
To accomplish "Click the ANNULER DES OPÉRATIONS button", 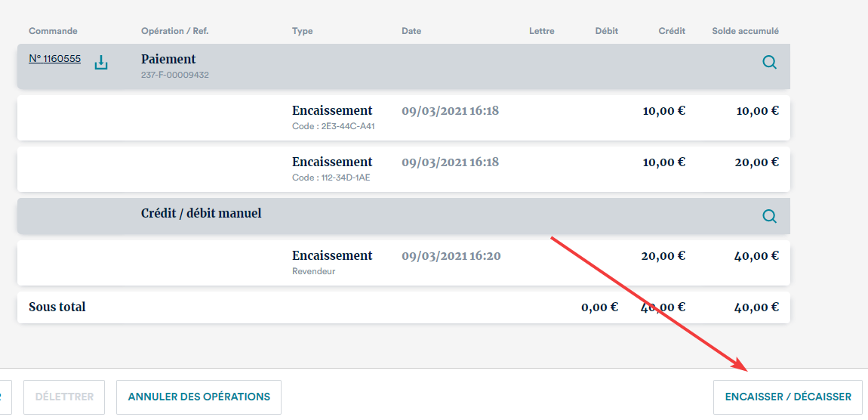I will [199, 397].
